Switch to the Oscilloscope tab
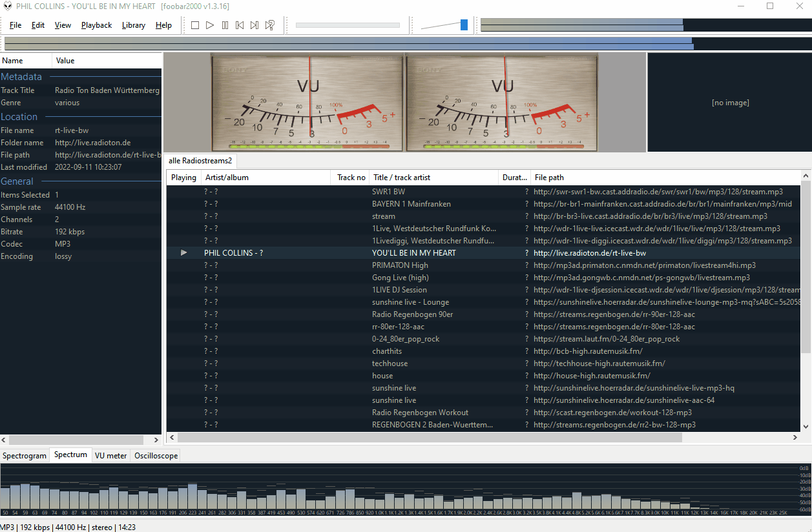The height and width of the screenshot is (532, 812). 156,455
